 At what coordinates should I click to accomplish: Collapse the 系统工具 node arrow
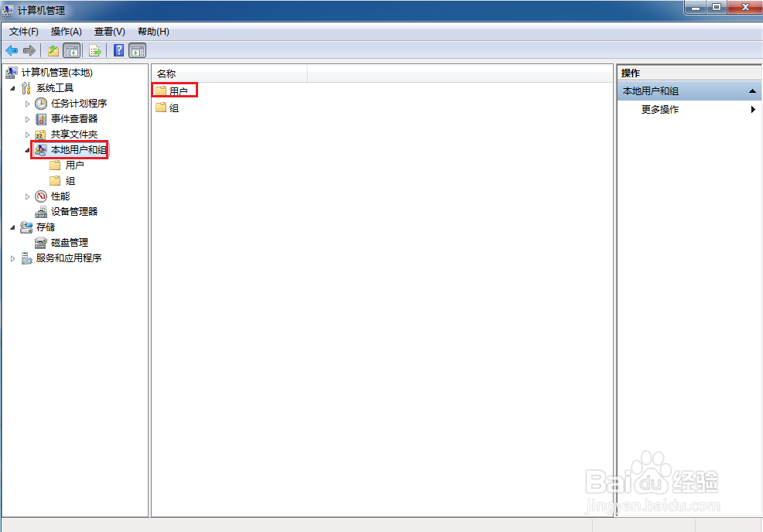coord(12,88)
